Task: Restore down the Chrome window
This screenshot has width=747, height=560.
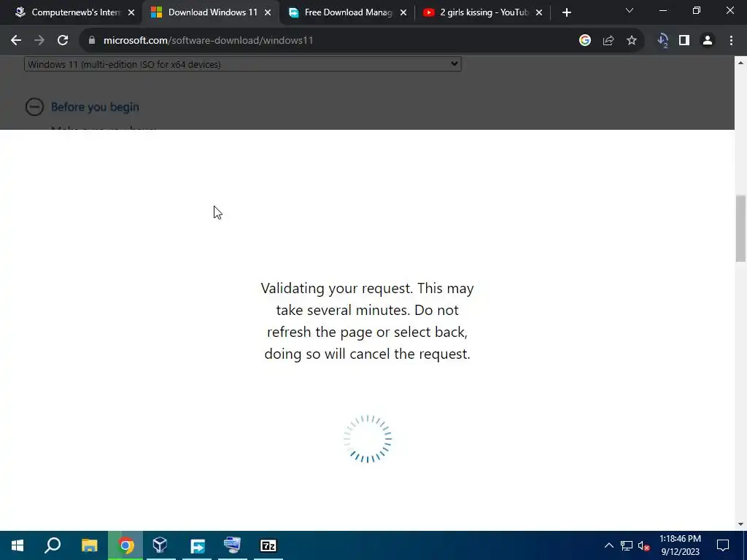Action: tap(697, 10)
